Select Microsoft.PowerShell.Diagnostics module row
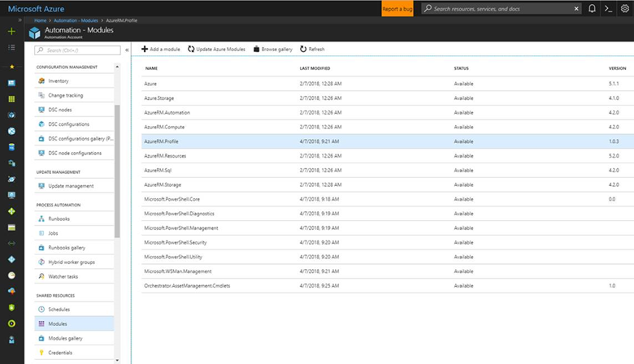Image resolution: width=634 pixels, height=364 pixels. click(x=388, y=214)
